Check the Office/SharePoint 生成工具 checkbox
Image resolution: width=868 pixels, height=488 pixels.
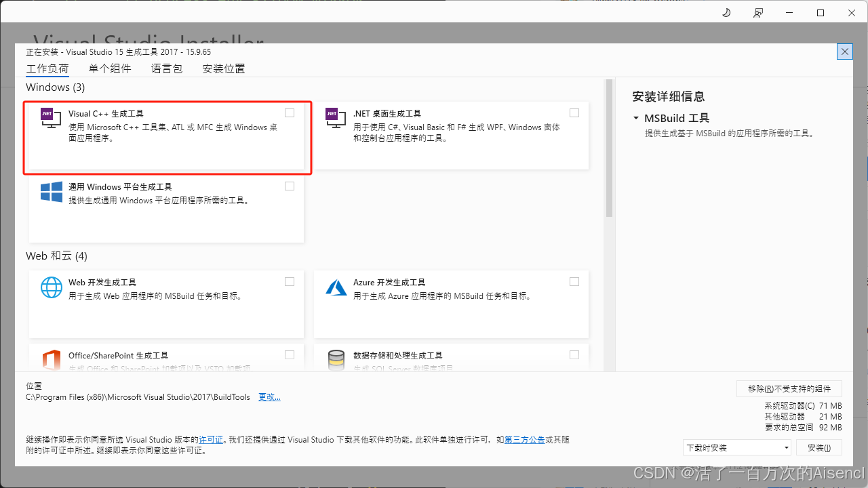coord(290,354)
